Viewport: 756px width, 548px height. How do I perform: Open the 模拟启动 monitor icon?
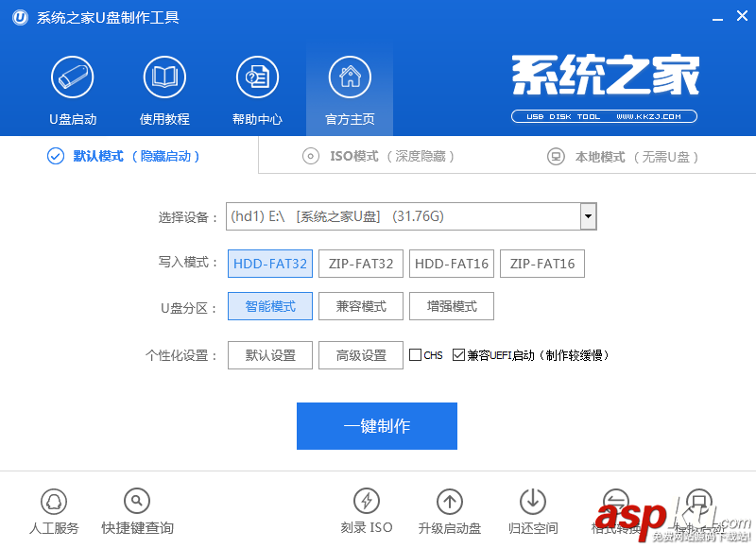point(698,502)
